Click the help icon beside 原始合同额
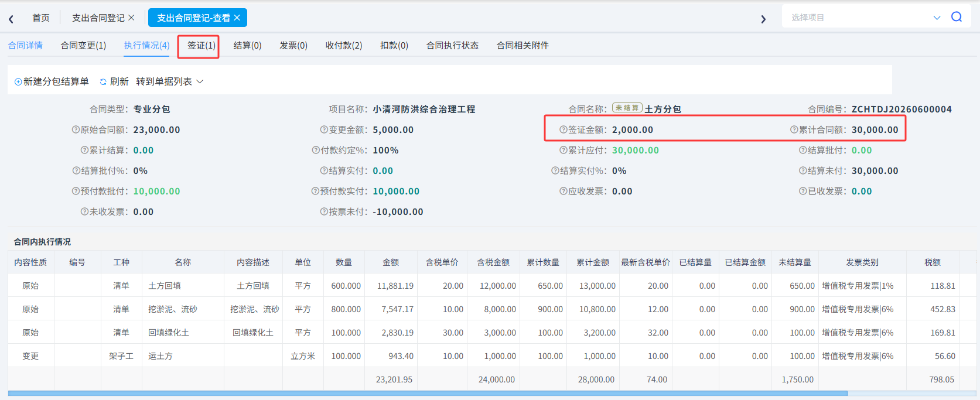The width and height of the screenshot is (980, 400). tap(76, 129)
